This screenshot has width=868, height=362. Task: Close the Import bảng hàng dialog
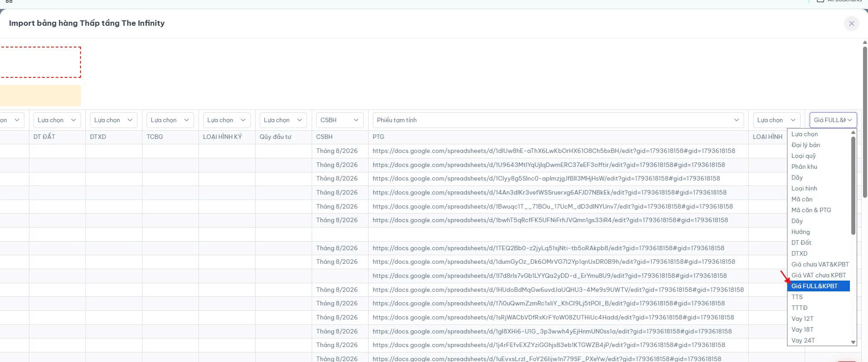[851, 24]
